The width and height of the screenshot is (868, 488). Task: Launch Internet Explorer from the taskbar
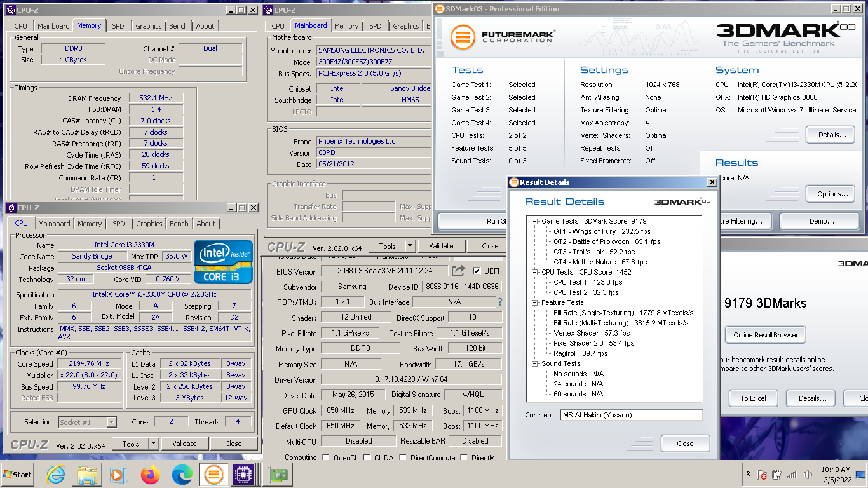56,474
